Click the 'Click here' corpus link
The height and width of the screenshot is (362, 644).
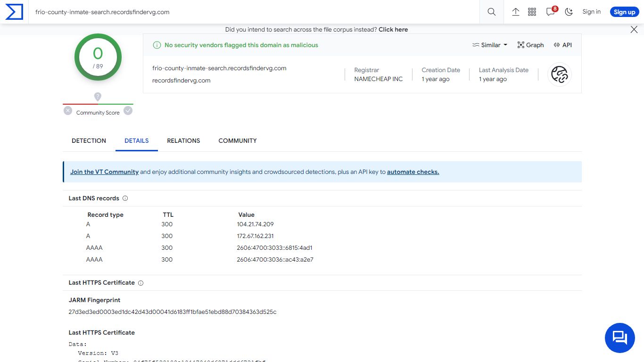[393, 29]
